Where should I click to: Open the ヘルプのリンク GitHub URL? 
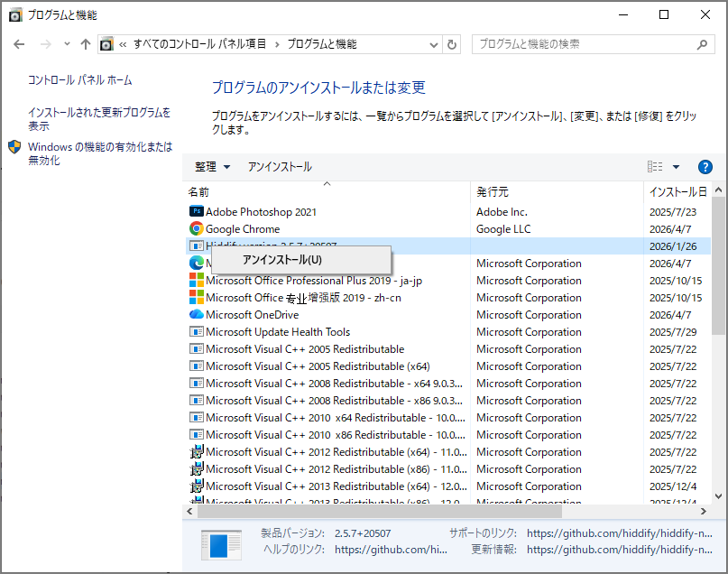click(391, 550)
